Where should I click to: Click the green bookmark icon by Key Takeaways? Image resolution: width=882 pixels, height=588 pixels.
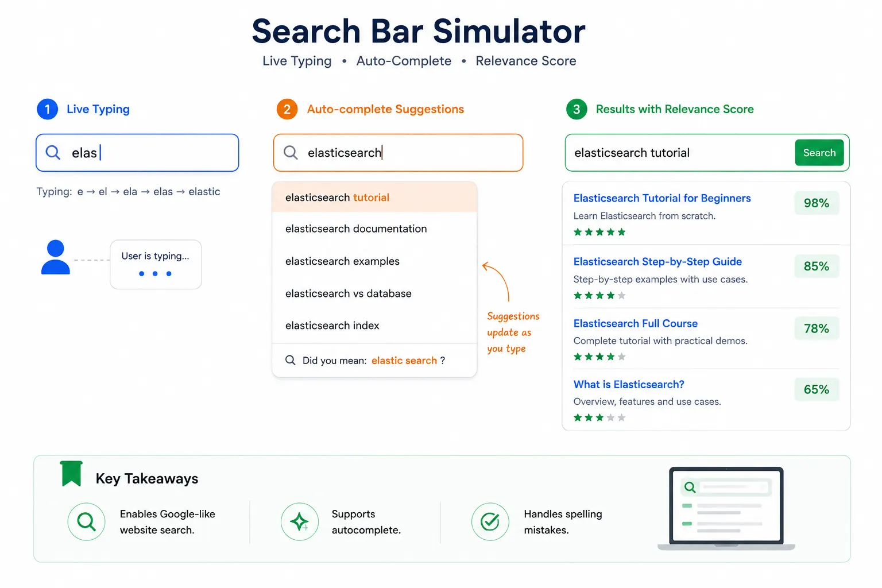click(72, 474)
